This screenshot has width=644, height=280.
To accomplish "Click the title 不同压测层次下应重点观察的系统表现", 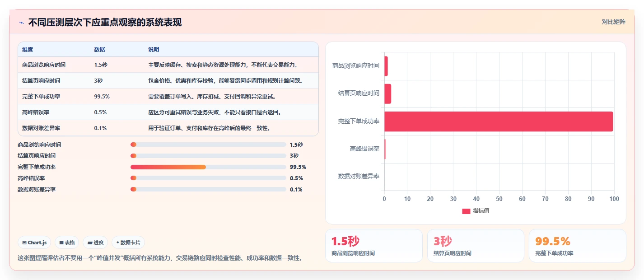I will (105, 23).
